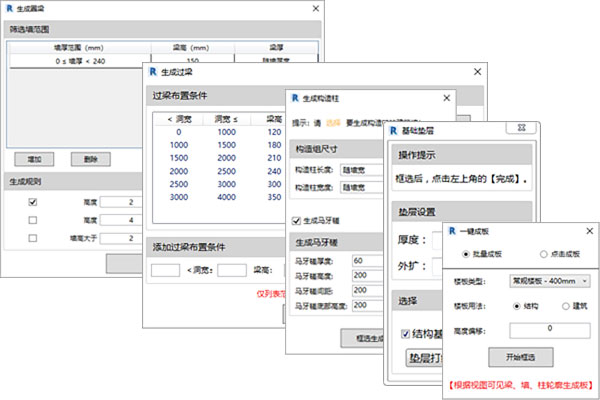Enable the 生成马牙槎 checkbox
This screenshot has width=600, height=400.
(x=295, y=221)
